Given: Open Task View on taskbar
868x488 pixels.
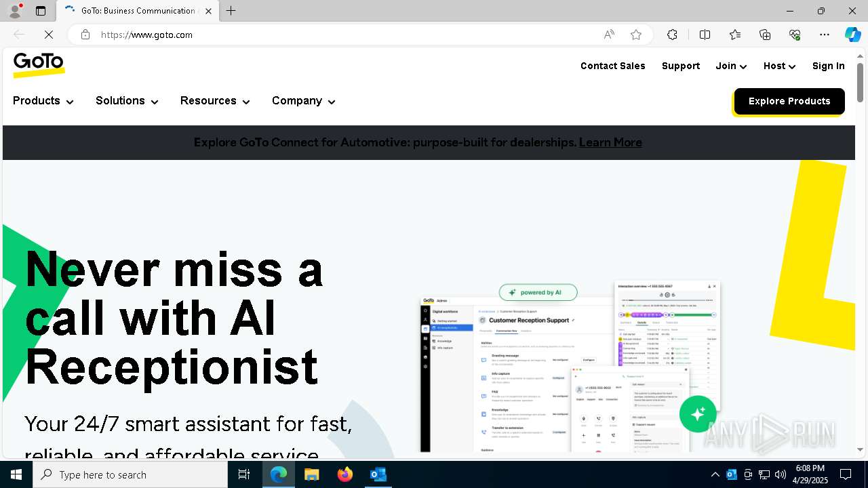Looking at the screenshot, I should (x=244, y=474).
